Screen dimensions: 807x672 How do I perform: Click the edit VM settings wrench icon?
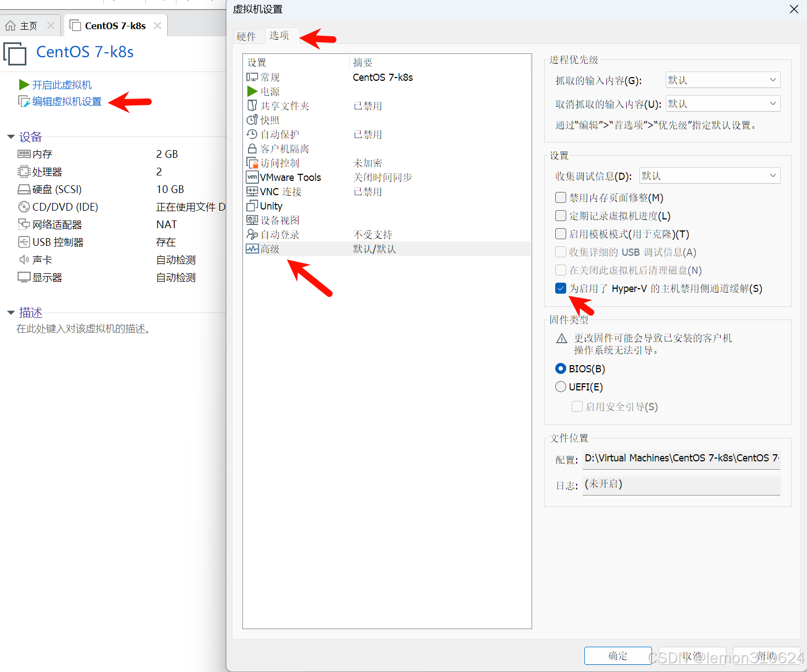click(24, 102)
